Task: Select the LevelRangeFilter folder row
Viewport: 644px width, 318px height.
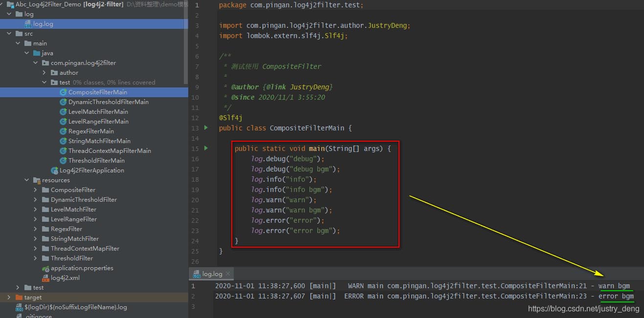Action: (x=94, y=219)
